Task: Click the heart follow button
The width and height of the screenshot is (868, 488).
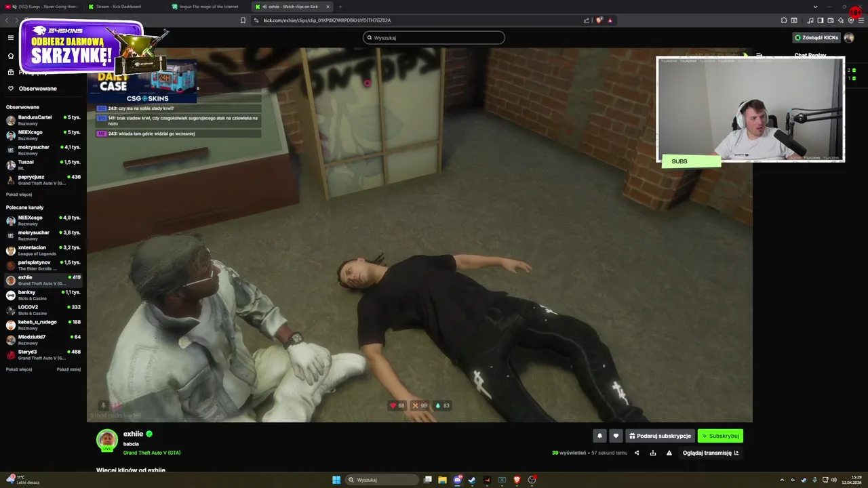Action: pos(615,436)
